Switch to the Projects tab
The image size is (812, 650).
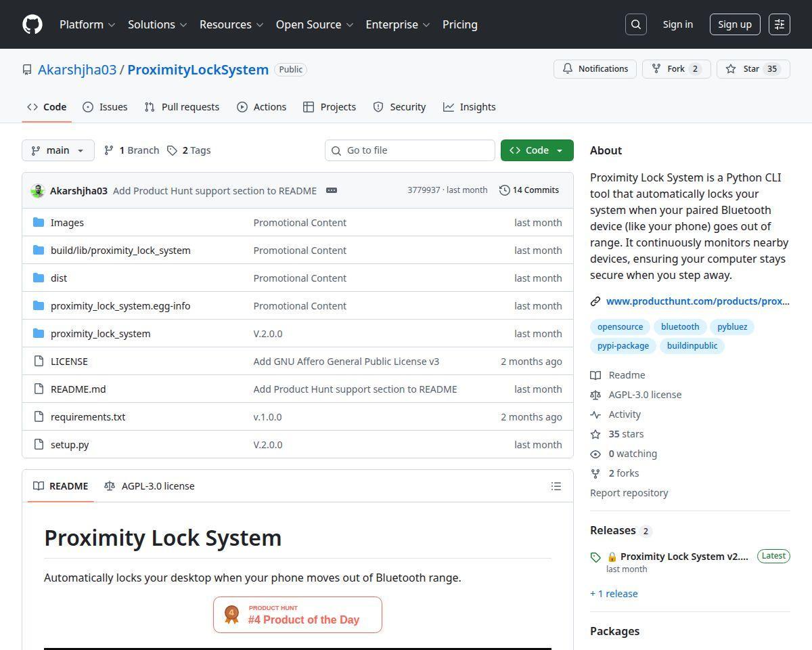pyautogui.click(x=330, y=107)
